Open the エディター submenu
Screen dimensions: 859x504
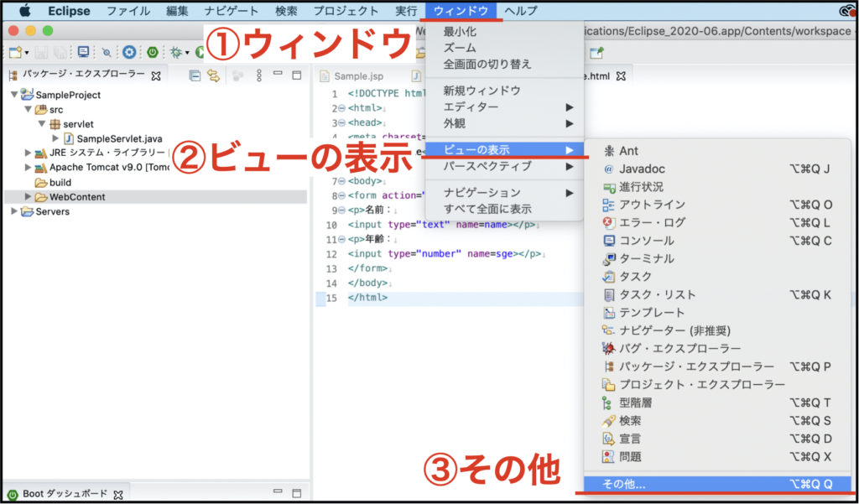(505, 107)
